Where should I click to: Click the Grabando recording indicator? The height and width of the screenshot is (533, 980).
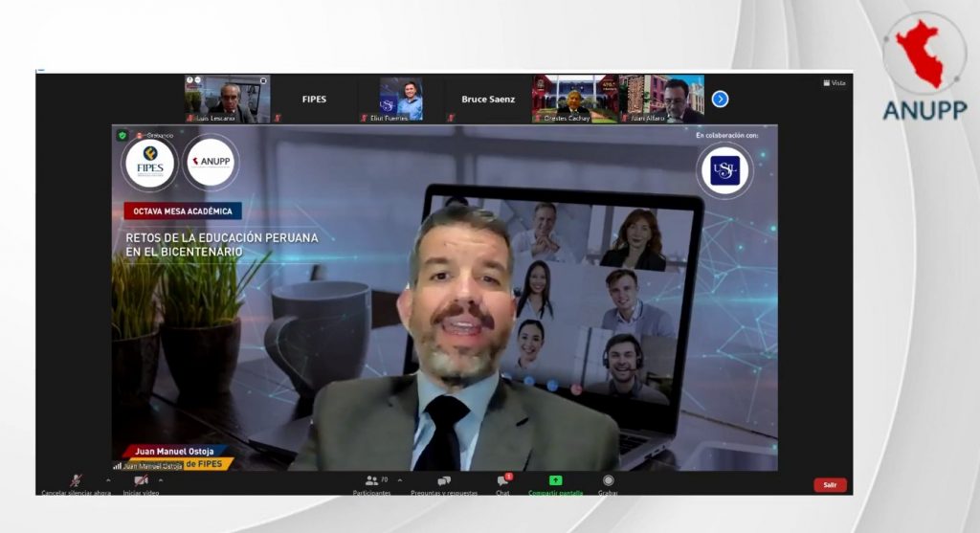(155, 135)
